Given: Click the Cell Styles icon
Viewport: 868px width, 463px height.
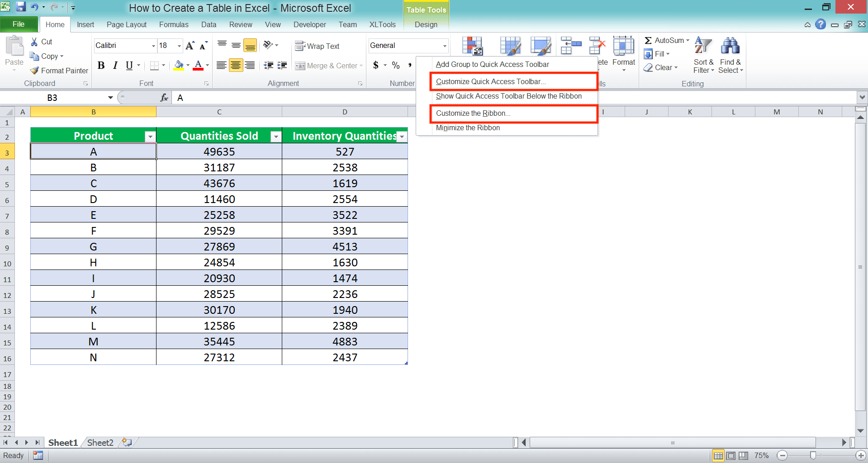Looking at the screenshot, I should point(541,46).
